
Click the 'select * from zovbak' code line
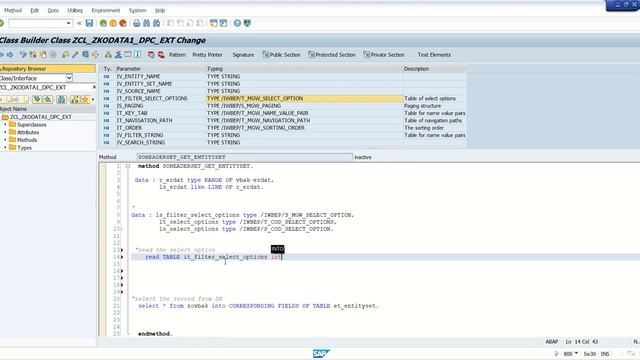tap(258, 306)
